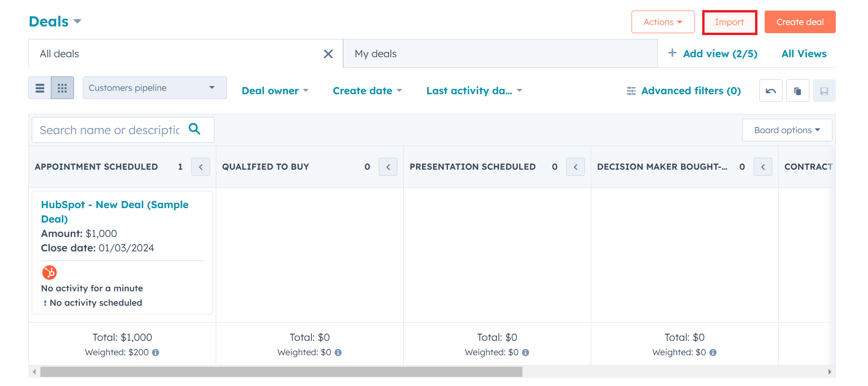
Task: Click No activity scheduled warning
Action: click(x=93, y=303)
